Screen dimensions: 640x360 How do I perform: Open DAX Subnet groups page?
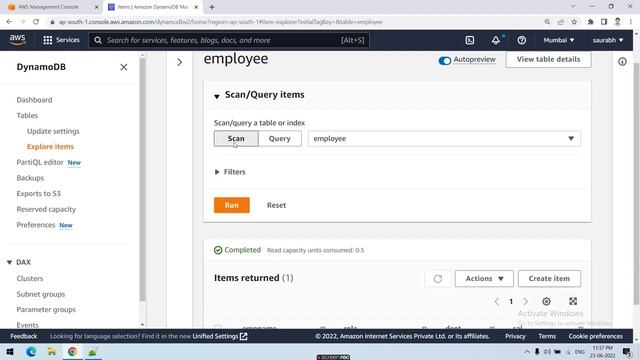click(41, 294)
